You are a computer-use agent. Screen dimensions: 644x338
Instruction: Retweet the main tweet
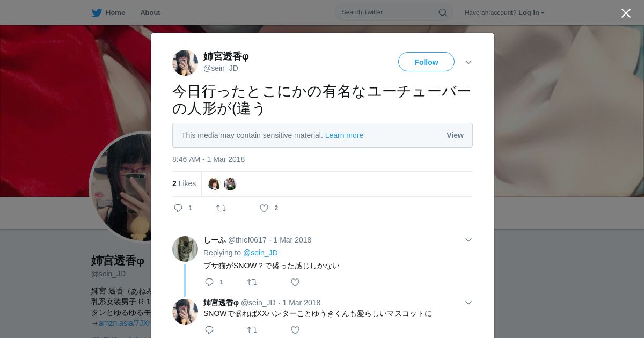[x=221, y=208]
